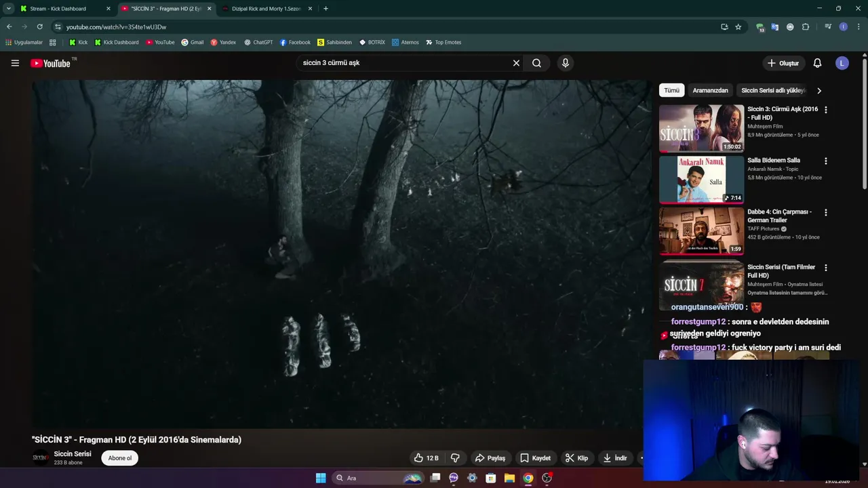
Task: Open the Chrome extensions puzzle menu
Action: click(806, 27)
